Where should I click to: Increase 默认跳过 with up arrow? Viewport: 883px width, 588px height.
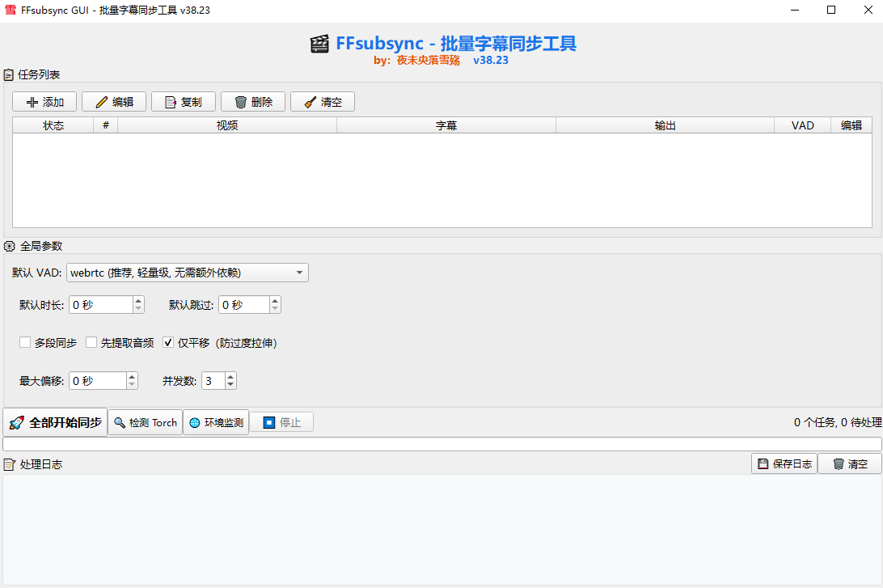point(275,301)
